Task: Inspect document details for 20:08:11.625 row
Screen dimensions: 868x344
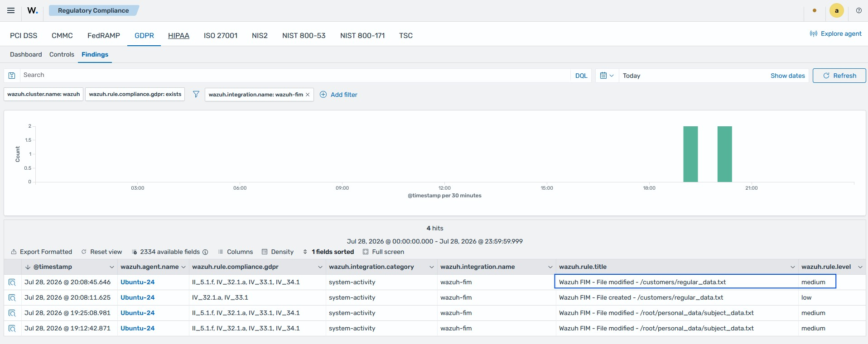Action: (x=12, y=297)
